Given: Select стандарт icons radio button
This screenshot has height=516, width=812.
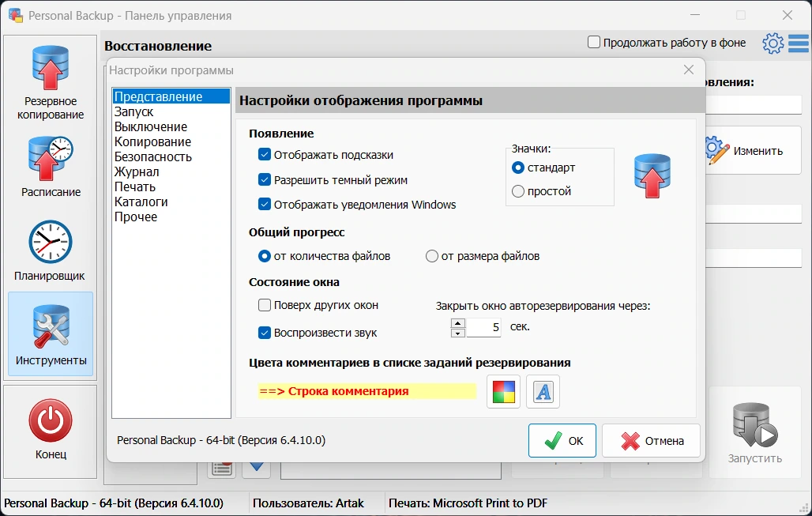Looking at the screenshot, I should coord(518,168).
